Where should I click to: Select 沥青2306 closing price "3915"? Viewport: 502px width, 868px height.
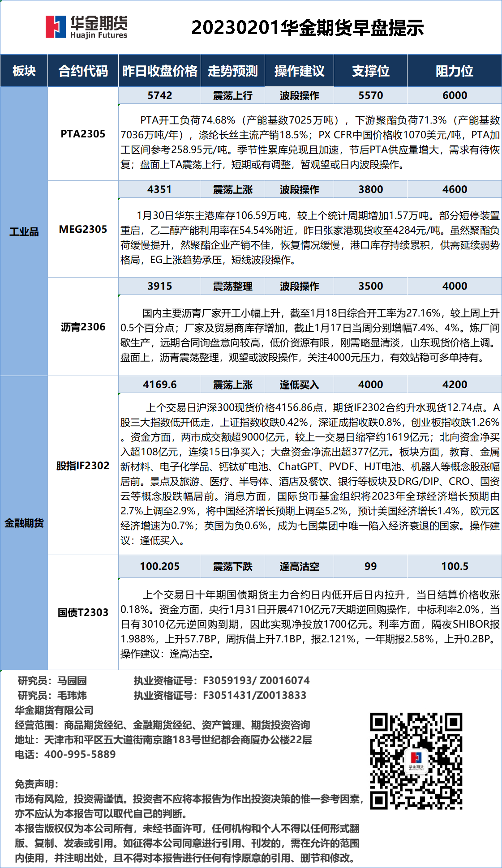(x=160, y=286)
